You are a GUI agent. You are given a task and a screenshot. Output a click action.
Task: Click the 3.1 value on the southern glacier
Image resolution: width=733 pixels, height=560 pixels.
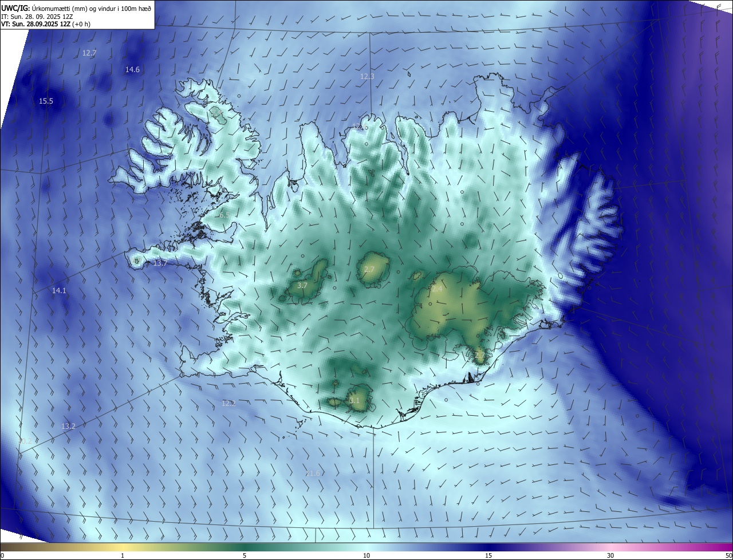(354, 400)
